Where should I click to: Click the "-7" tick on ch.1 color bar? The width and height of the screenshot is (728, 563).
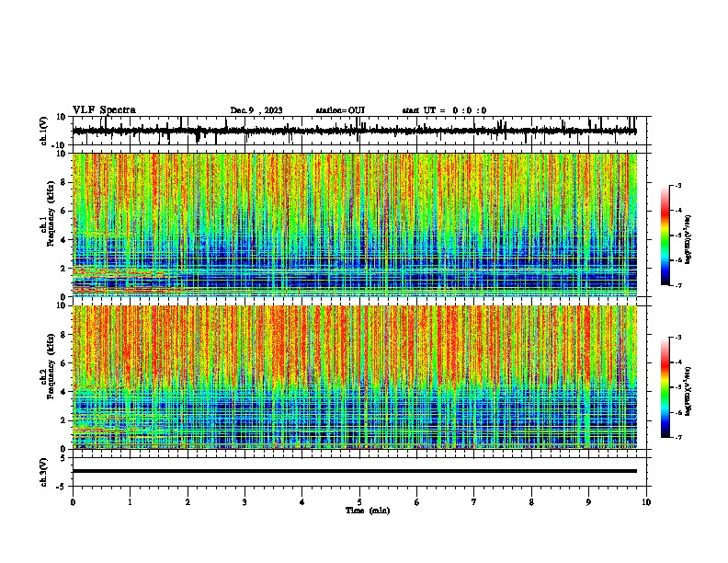pos(678,285)
